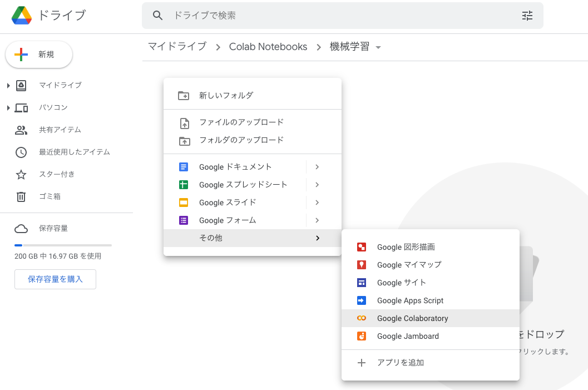This screenshot has height=390, width=588.
Task: Click the yellow Google スライド icon
Action: (184, 203)
